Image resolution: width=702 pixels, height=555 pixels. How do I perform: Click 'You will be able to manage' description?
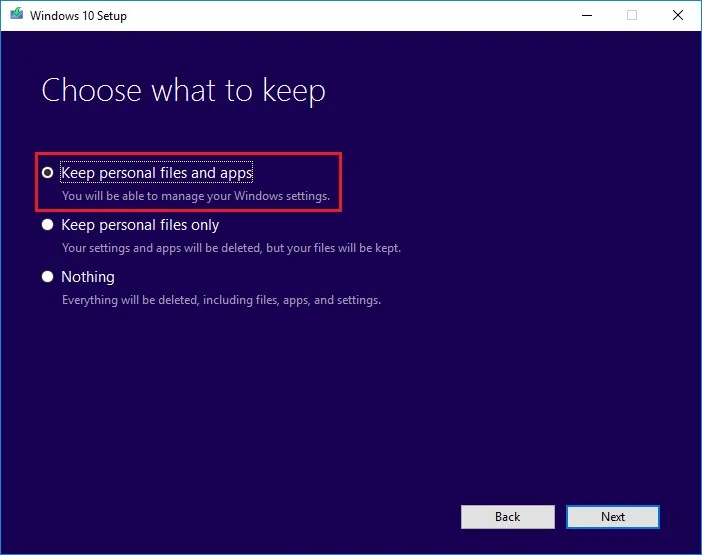coord(196,196)
